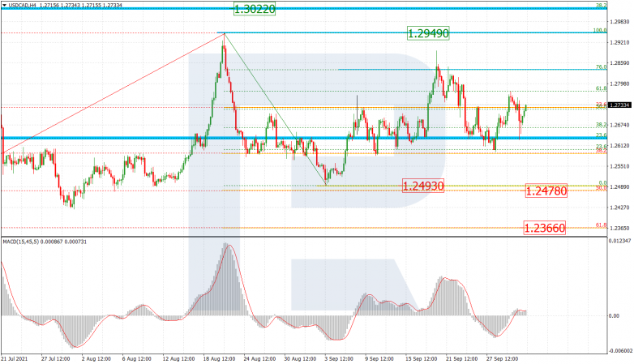Select the red ascending Fibonacci trend line
This screenshot has height=364, width=634.
tap(114, 93)
